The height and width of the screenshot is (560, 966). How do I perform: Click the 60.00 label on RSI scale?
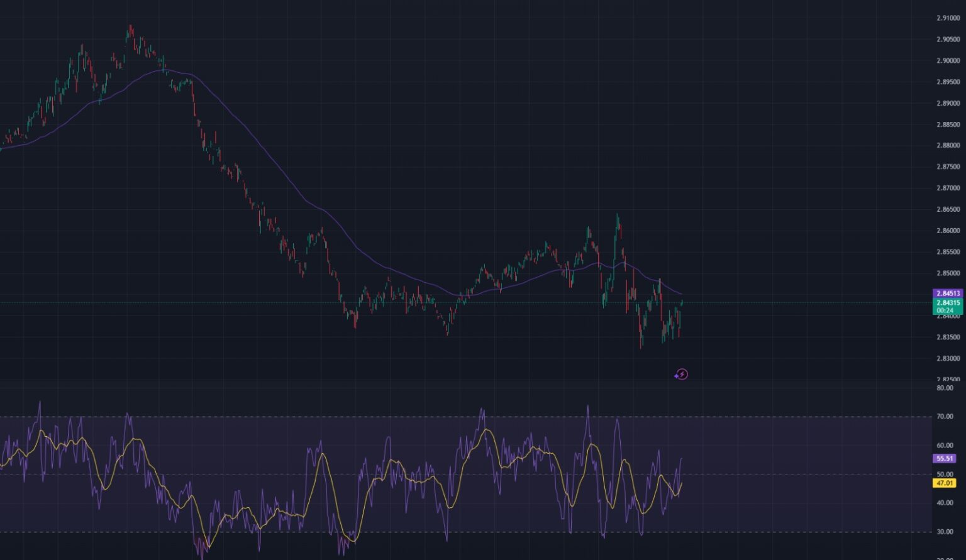pos(945,446)
